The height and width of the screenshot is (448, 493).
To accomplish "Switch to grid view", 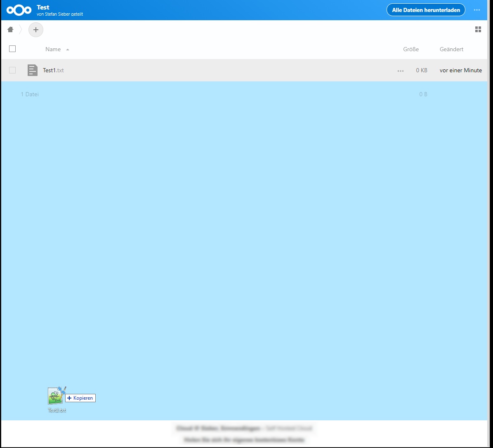I will tap(478, 30).
